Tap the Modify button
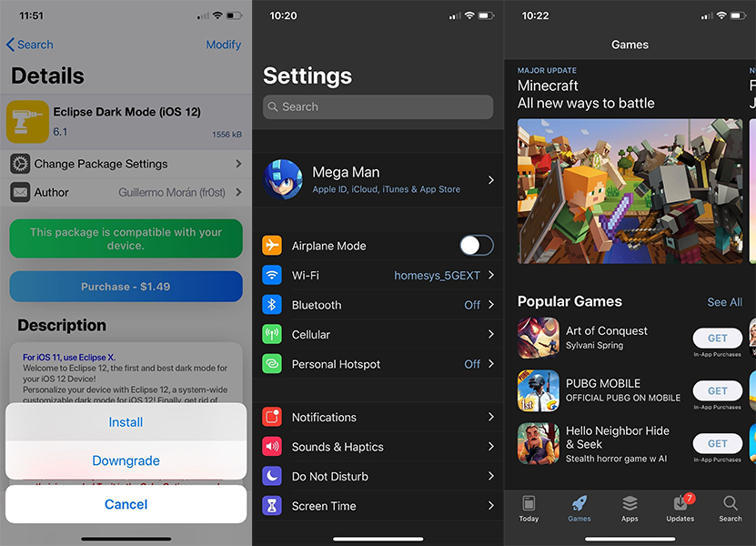The width and height of the screenshot is (756, 546). (x=224, y=45)
